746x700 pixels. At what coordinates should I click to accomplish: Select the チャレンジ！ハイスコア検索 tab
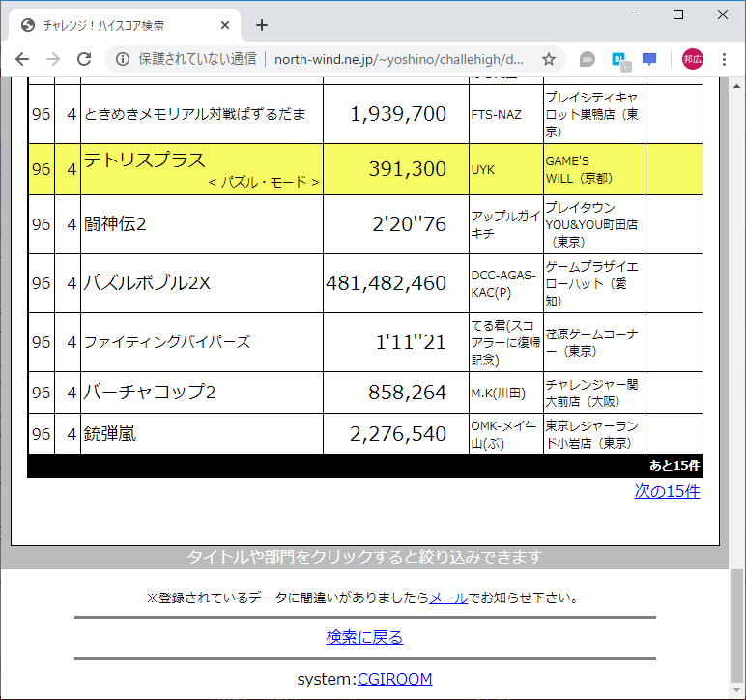124,25
